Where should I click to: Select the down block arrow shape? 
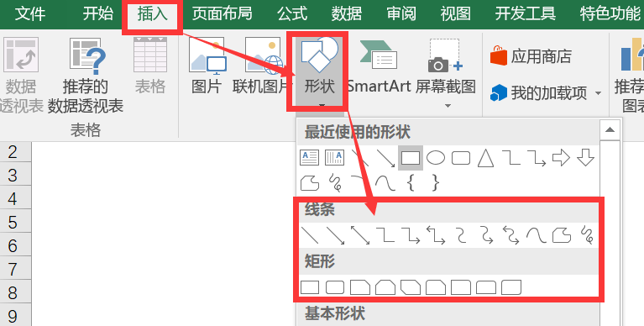point(586,157)
